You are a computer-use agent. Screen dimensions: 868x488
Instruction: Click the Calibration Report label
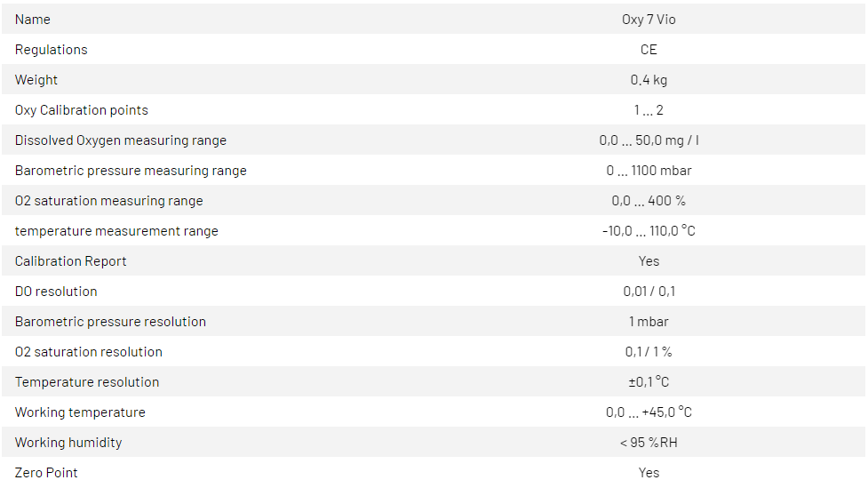[x=71, y=261]
